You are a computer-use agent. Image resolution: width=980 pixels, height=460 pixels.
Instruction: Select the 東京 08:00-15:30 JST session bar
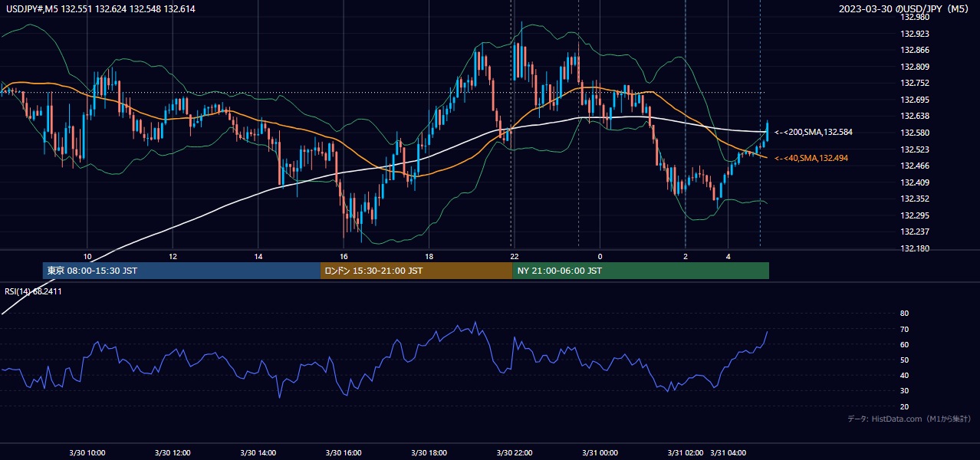point(182,271)
